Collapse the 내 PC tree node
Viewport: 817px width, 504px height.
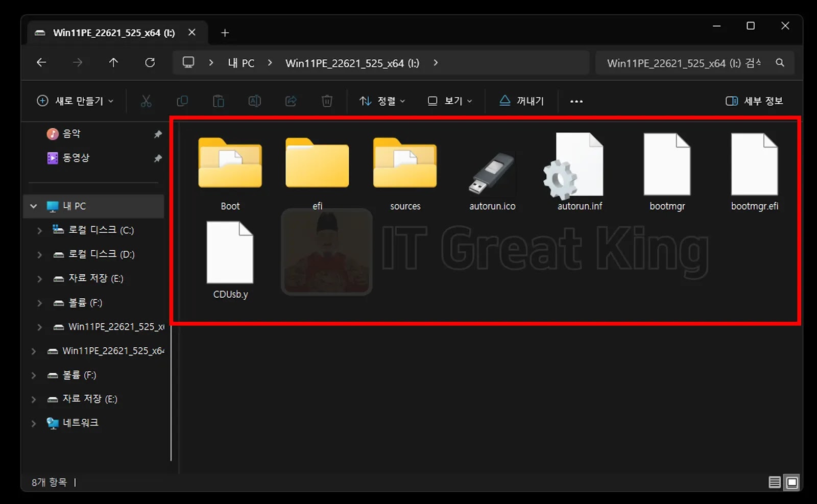[x=34, y=206]
